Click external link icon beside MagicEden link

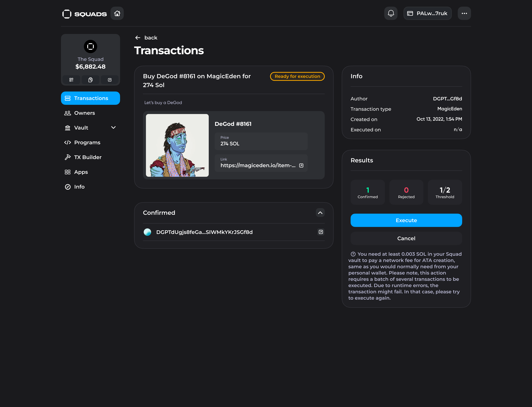[x=301, y=165]
